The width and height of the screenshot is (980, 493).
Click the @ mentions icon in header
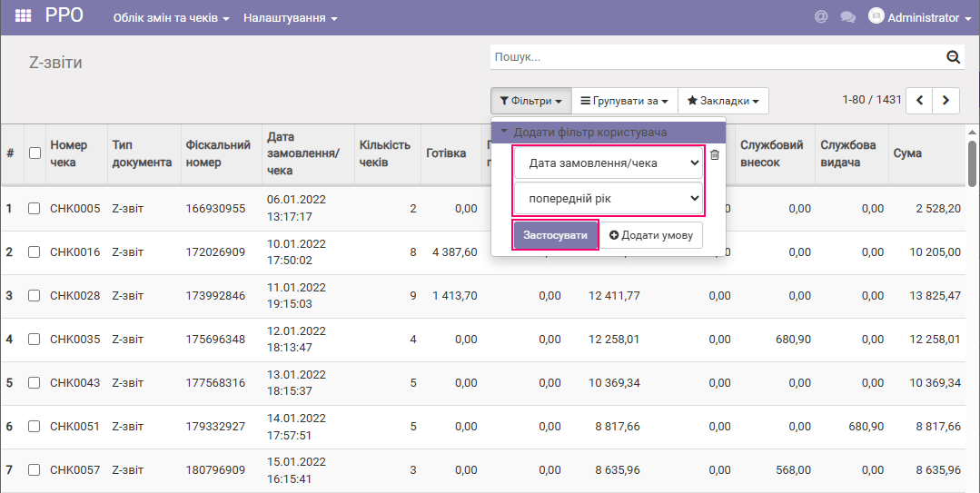821,17
